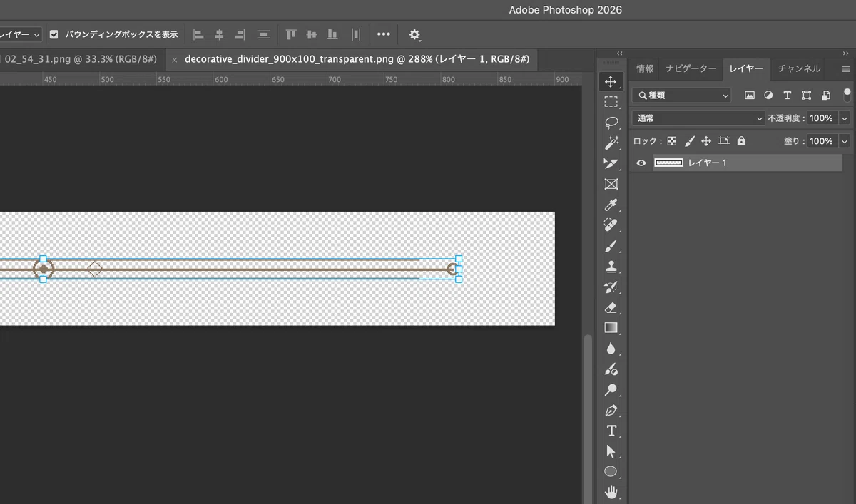Open the 不透明度 opacity dropdown arrow
This screenshot has width=856, height=504.
[x=845, y=118]
